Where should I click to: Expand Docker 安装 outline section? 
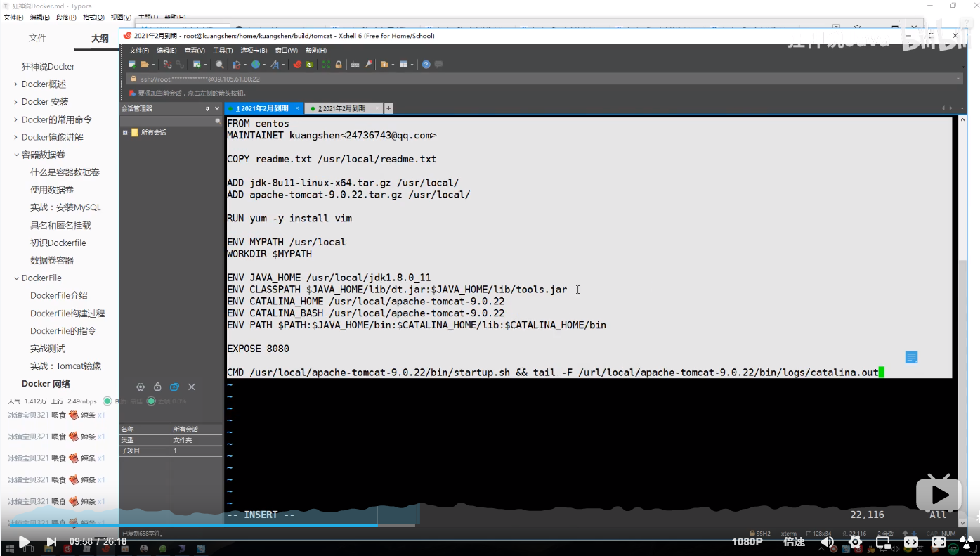tap(16, 101)
